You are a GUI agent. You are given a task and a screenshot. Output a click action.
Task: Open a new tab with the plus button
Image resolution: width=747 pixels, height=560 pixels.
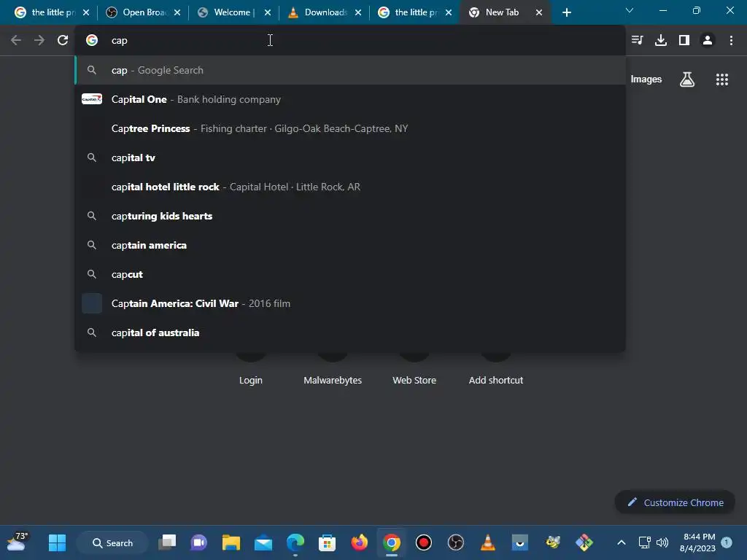tap(566, 12)
